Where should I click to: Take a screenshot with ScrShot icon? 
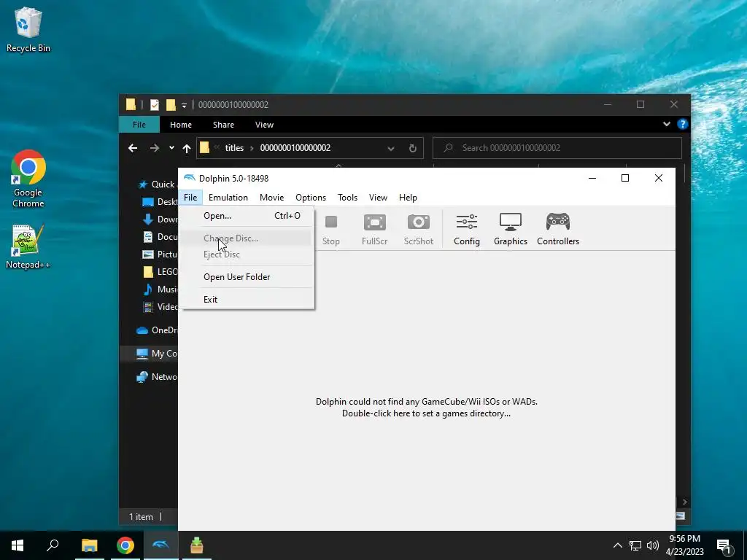418,230
